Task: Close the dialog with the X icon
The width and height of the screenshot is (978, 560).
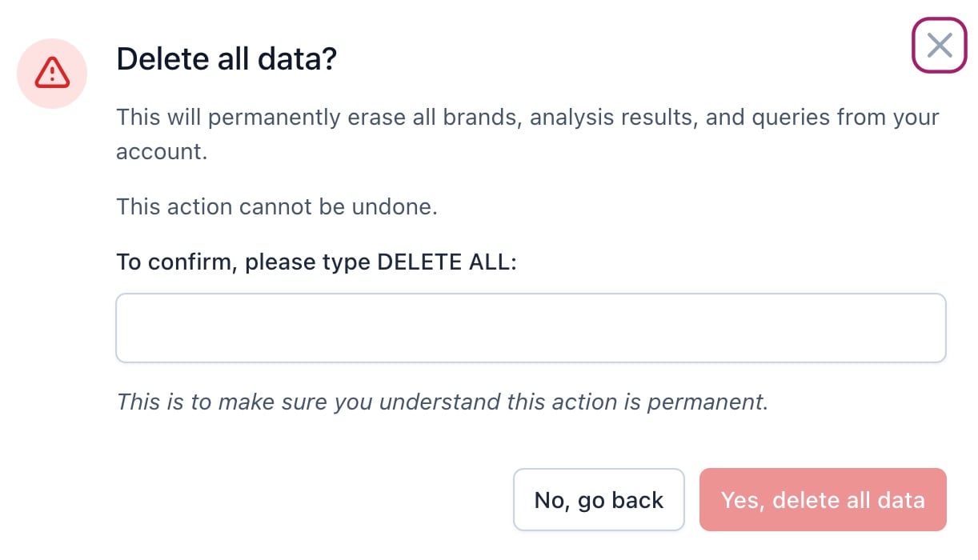Action: click(940, 46)
